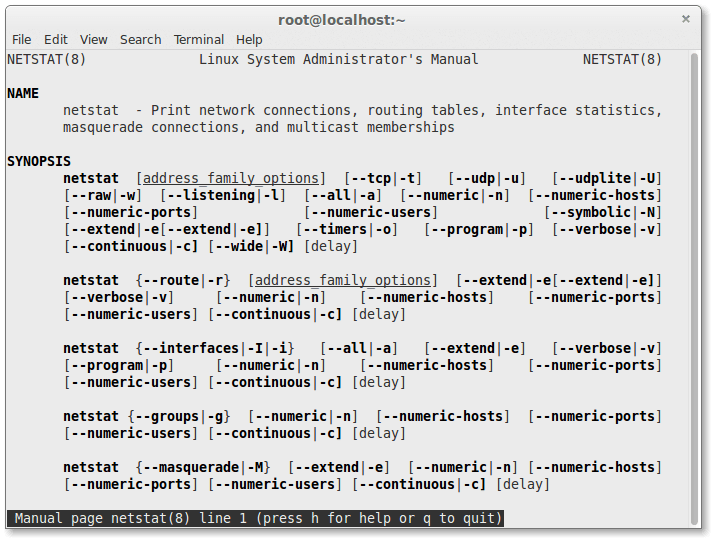Open the Search menu
Viewport: 711px width, 538px height.
click(x=140, y=39)
